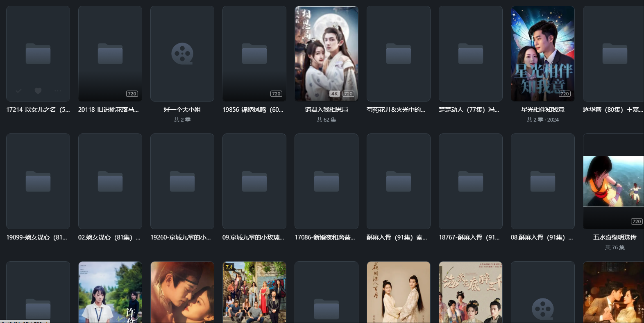Click the 共 2 季 label under 好一个大小姐
The height and width of the screenshot is (323, 644).
182,120
